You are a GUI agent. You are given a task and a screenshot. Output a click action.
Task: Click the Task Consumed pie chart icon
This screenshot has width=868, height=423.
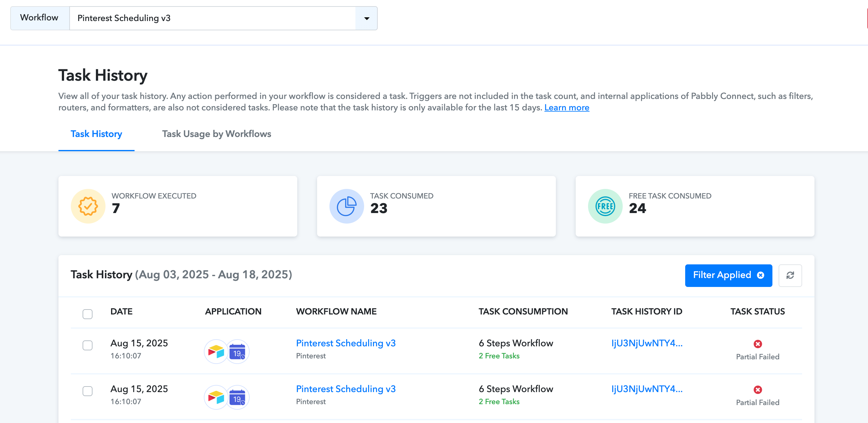pos(347,206)
